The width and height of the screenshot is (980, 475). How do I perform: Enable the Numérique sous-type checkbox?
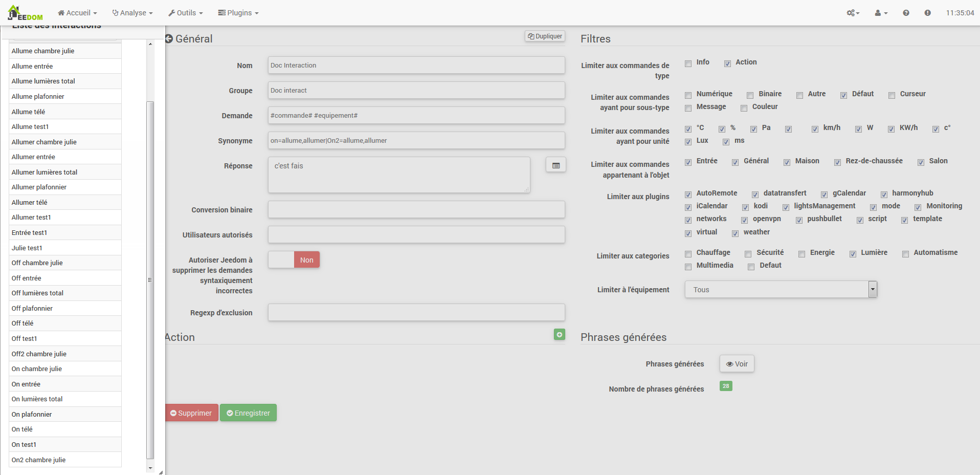(x=688, y=95)
